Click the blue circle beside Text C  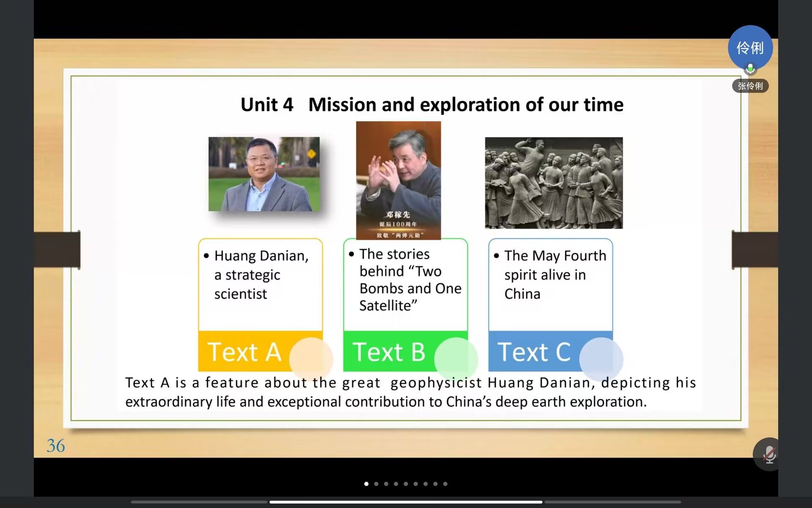pos(601,359)
